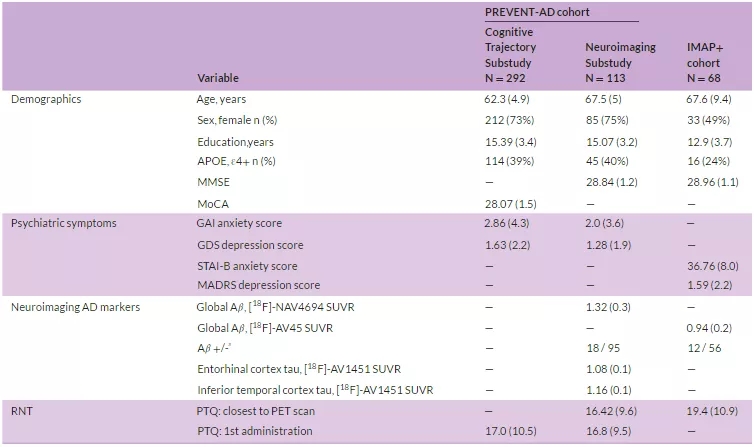This screenshot has width=754, height=447.
Task: Click the Neuroimaging AD markers label
Action: pyautogui.click(x=75, y=307)
